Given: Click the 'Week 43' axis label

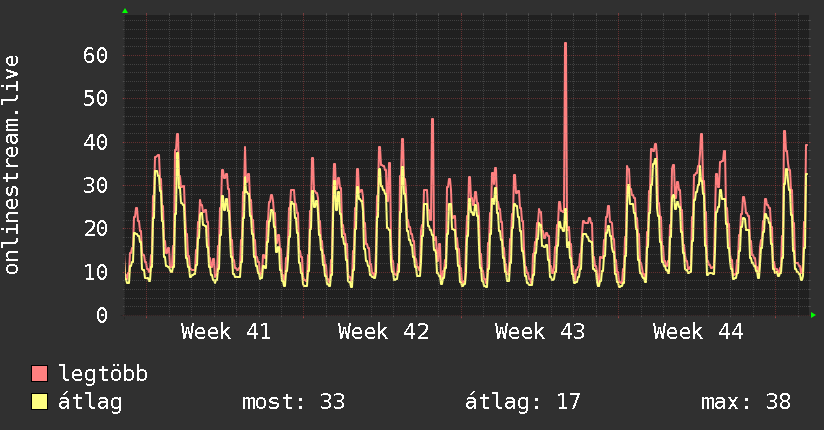Looking at the screenshot, I should 540,332.
